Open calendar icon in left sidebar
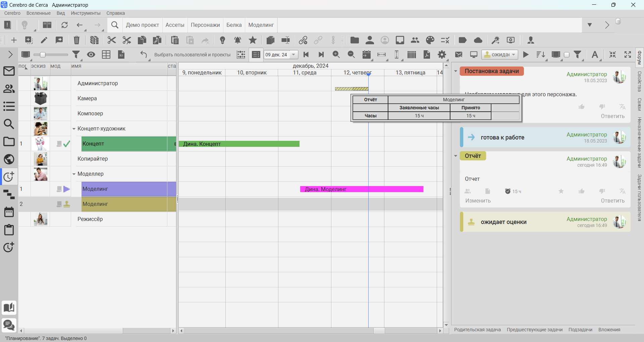This screenshot has width=644, height=342. pyautogui.click(x=9, y=212)
